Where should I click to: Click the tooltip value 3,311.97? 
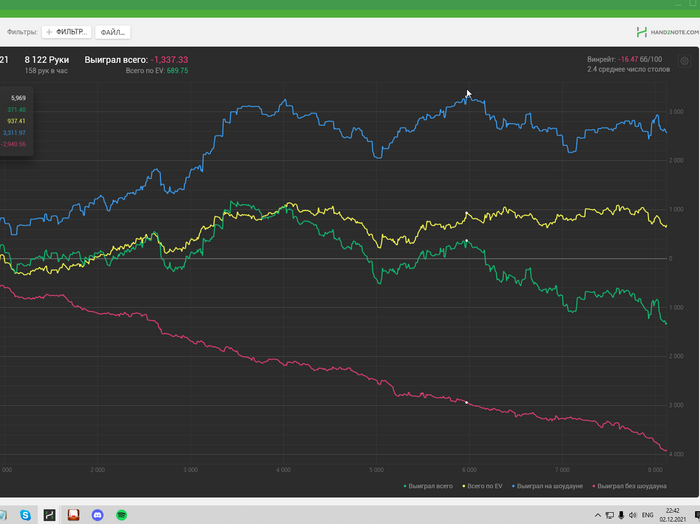pyautogui.click(x=14, y=133)
